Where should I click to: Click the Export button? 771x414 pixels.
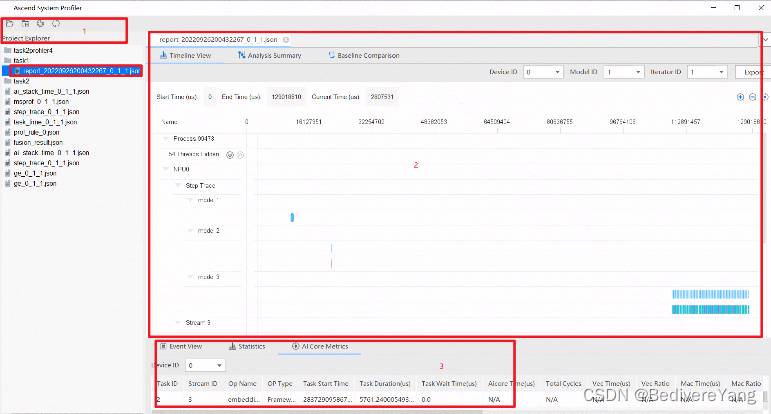coord(752,72)
